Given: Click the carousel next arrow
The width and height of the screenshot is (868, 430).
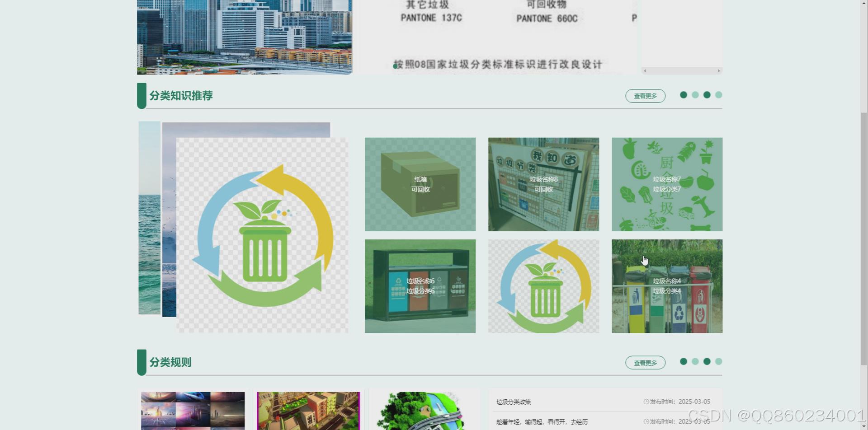Looking at the screenshot, I should point(720,70).
